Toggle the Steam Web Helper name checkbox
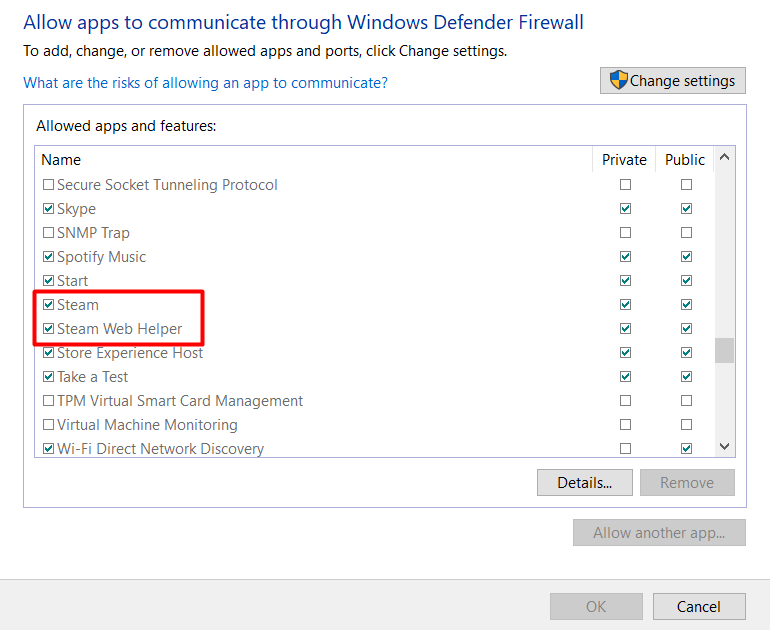 pos(48,329)
